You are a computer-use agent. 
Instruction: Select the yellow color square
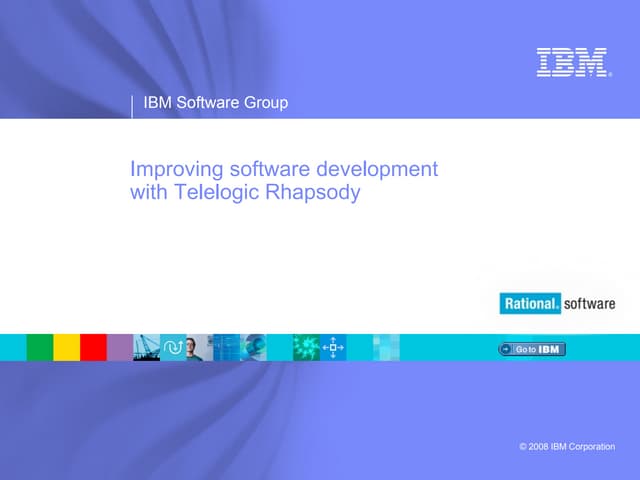(66, 347)
